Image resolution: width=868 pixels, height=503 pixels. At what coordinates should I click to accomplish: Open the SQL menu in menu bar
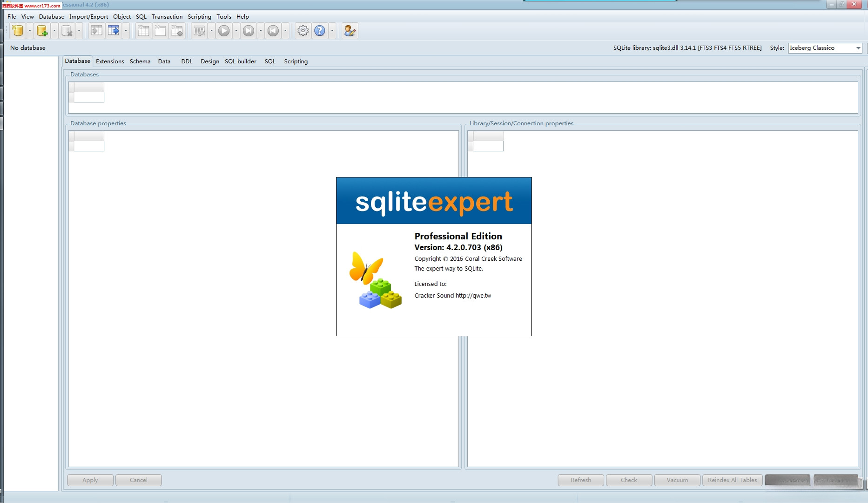[141, 16]
